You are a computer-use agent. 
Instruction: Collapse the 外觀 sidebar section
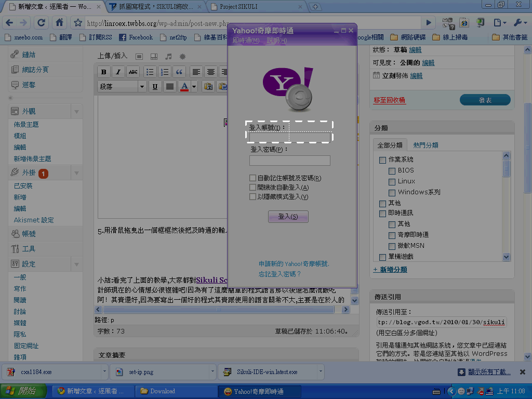point(76,112)
